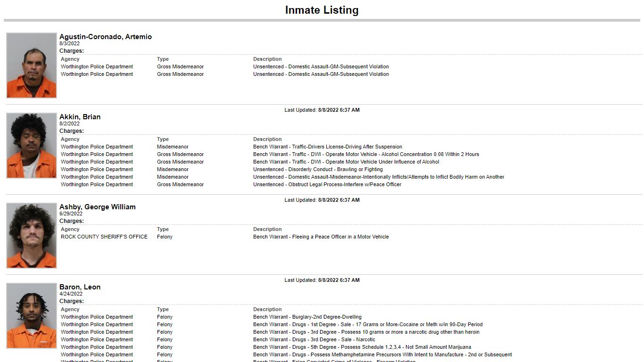Screen dimensions: 644x362
Task: Click the Last Updated timestamp above Ashby, George William
Action: pos(322,200)
